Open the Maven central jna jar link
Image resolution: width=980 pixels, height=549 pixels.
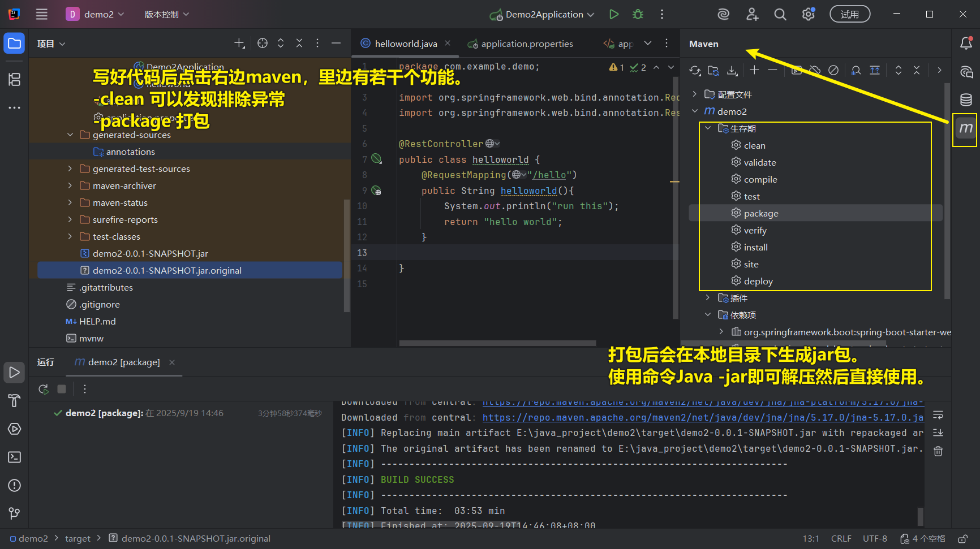[x=702, y=418]
